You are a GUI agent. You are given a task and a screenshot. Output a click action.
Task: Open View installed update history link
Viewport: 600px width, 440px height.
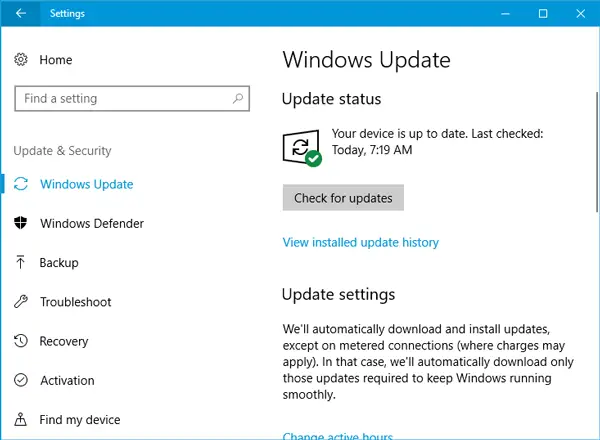click(360, 243)
